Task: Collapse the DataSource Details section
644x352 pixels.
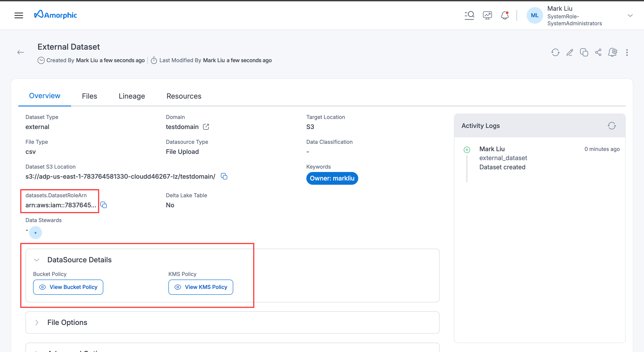Action: (37, 260)
